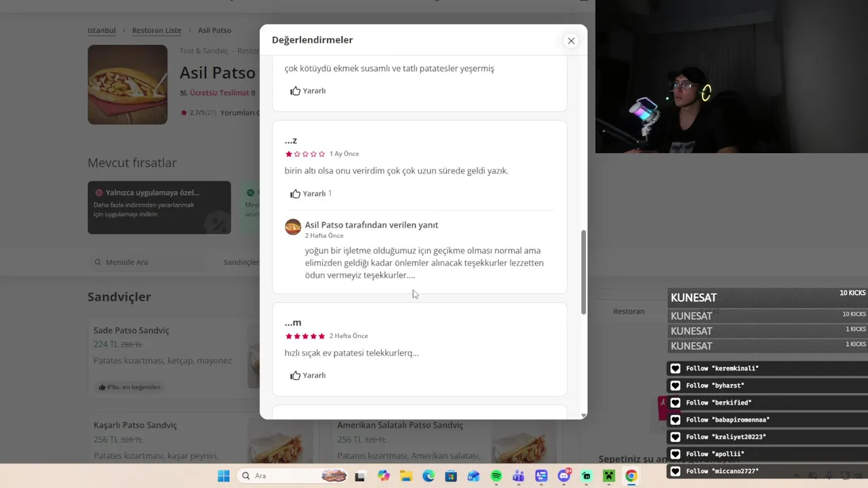Click the "1 Ay Önce" review date
This screenshot has height=488, width=868.
pos(344,154)
